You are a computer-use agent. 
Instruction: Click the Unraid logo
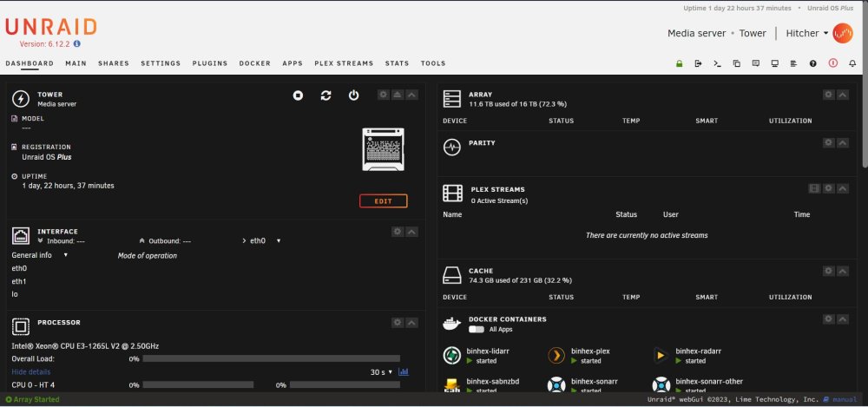pyautogui.click(x=51, y=27)
